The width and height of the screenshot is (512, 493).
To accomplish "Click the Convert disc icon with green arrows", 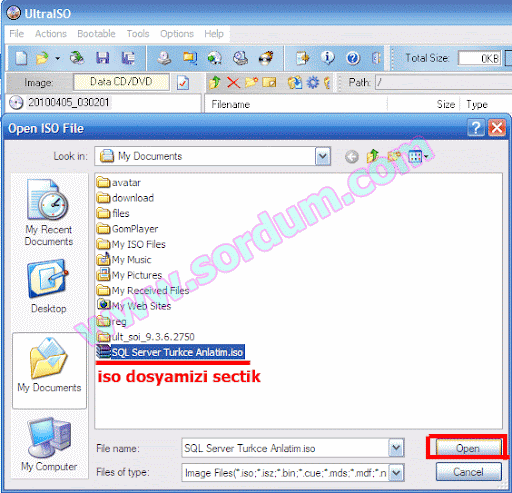I will pos(215,58).
